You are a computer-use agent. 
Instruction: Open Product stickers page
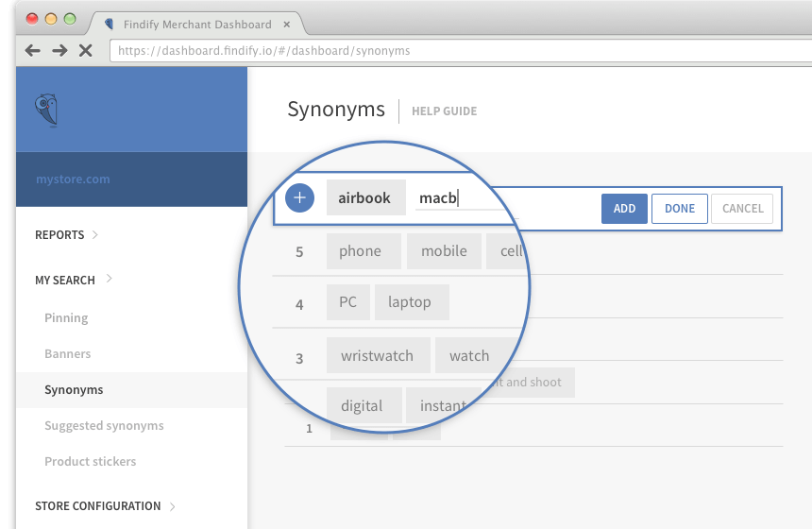[x=91, y=461]
